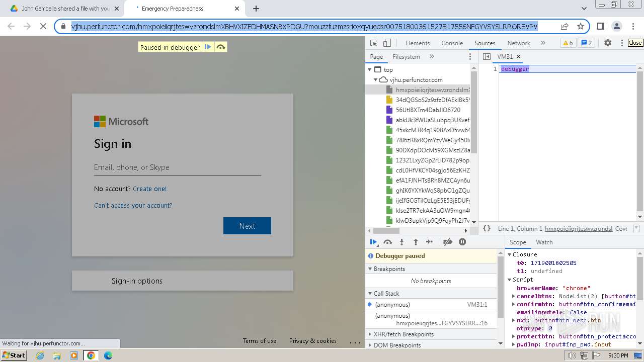Select the Scope tab
The width and height of the screenshot is (644, 362).
(x=518, y=242)
